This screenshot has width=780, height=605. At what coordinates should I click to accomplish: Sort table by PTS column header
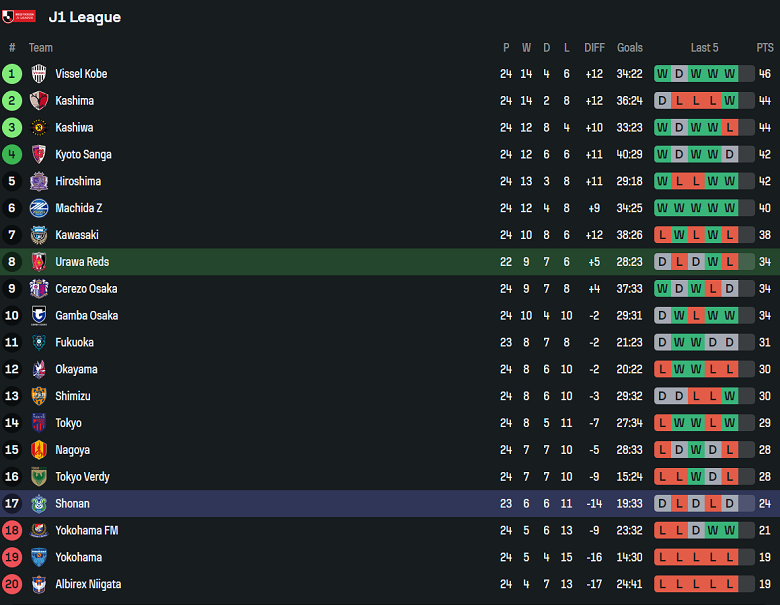point(765,48)
